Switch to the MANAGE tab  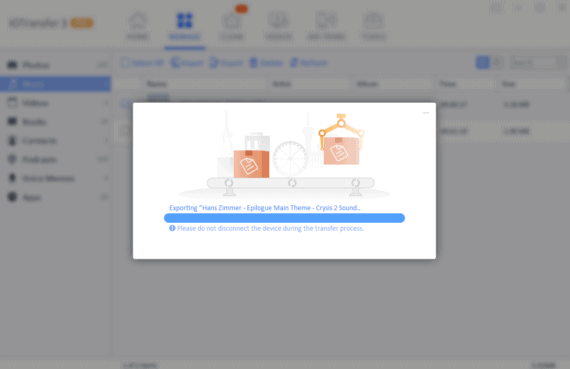pyautogui.click(x=184, y=25)
